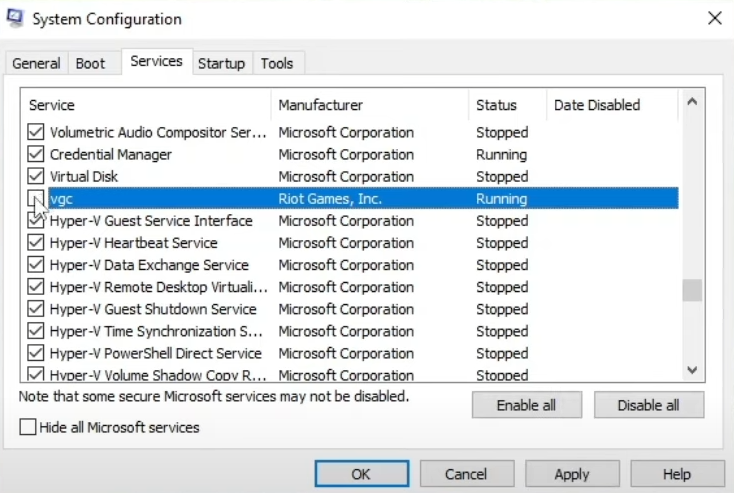The height and width of the screenshot is (493, 734).
Task: Switch to the General tab
Action: coord(36,63)
